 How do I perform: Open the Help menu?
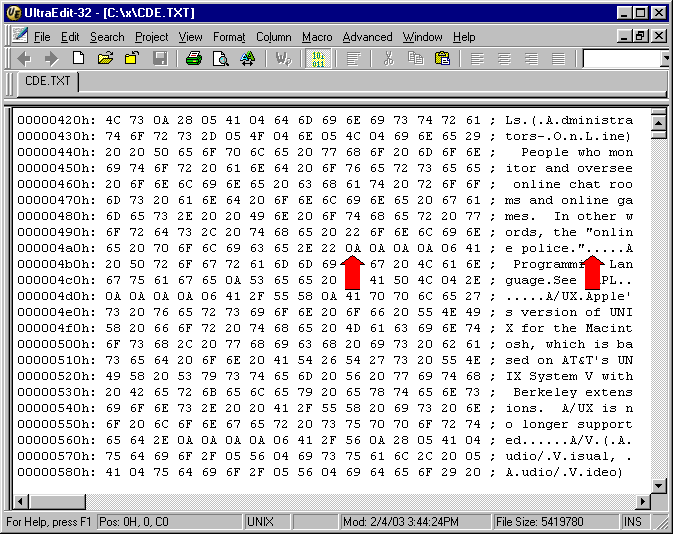(x=464, y=37)
